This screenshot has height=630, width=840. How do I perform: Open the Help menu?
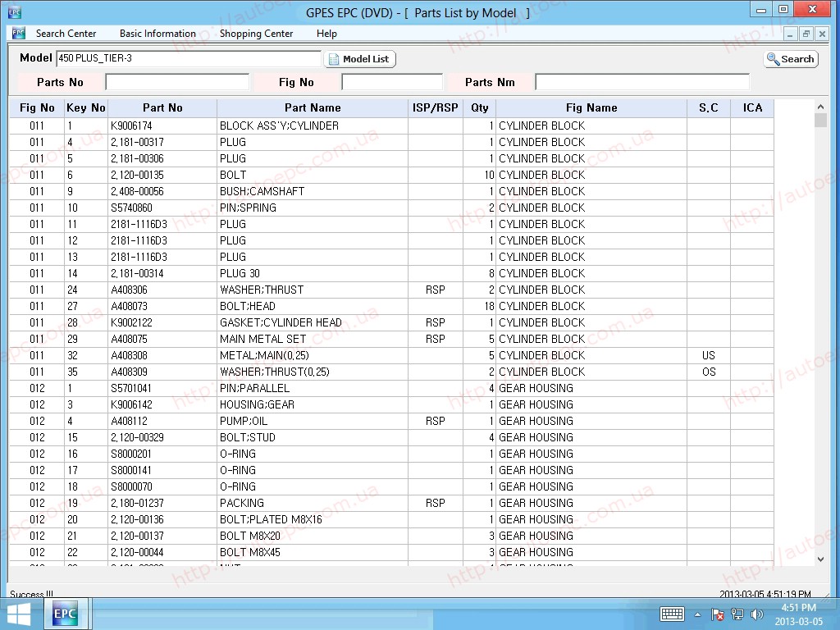click(x=326, y=33)
